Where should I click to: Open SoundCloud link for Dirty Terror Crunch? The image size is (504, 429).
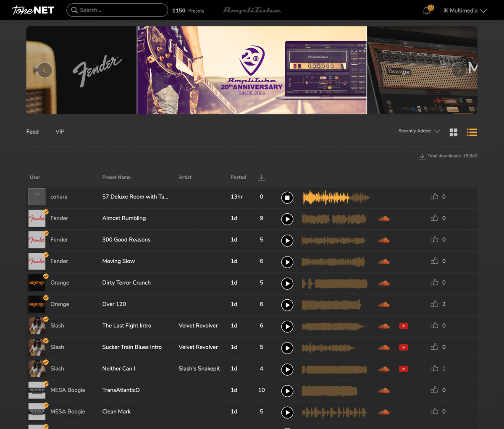384,283
